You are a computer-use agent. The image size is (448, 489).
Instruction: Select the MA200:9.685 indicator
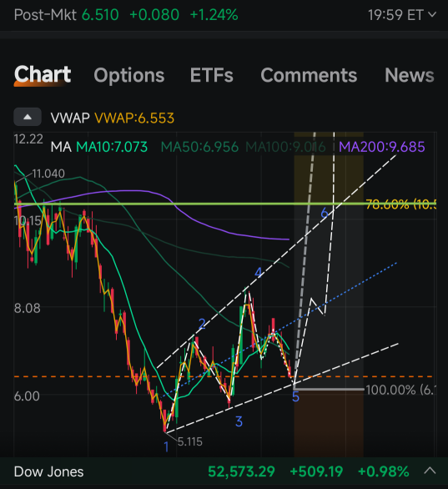pos(382,147)
